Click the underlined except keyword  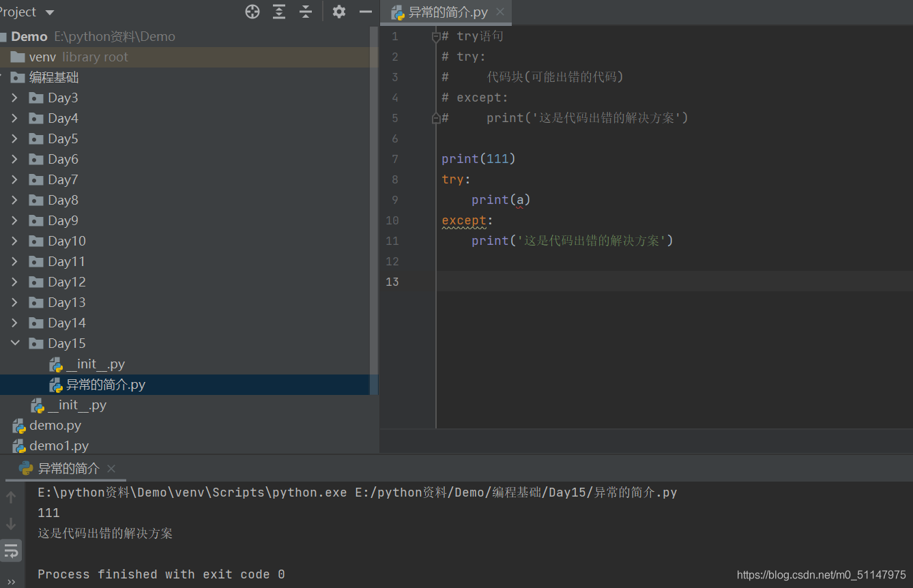464,221
